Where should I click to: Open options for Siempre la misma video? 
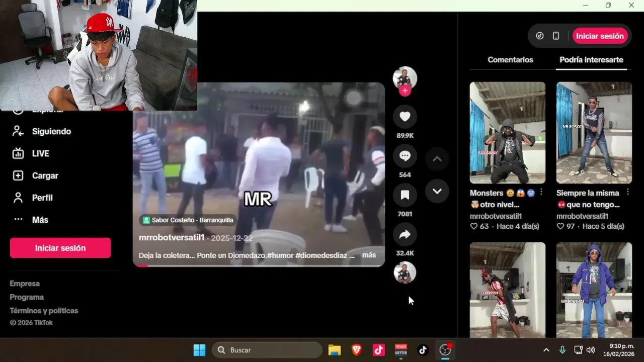[628, 192]
